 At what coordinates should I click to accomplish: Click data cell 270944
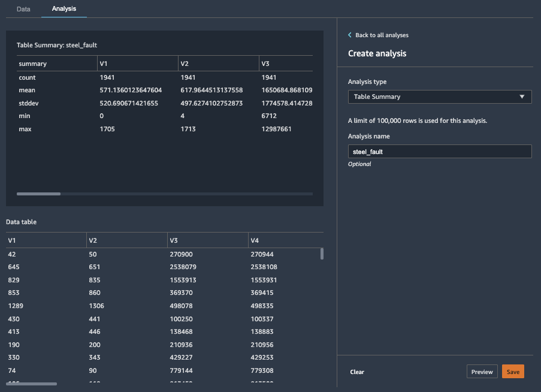(262, 254)
